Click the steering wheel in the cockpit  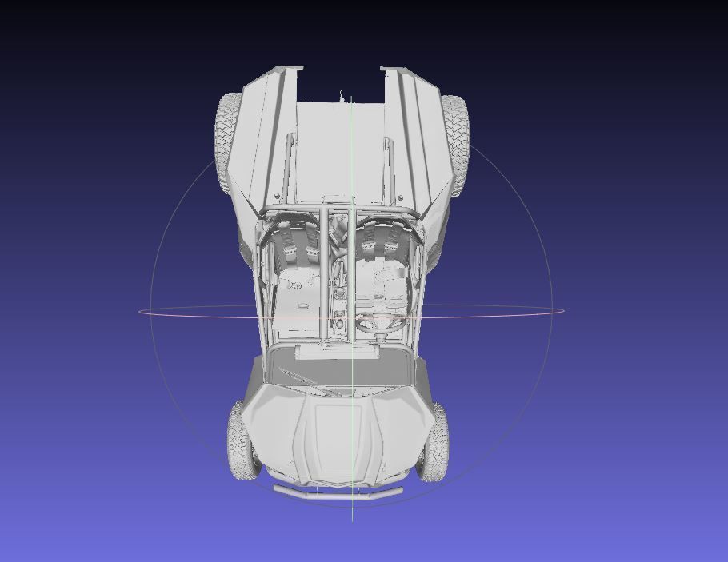coord(380,322)
